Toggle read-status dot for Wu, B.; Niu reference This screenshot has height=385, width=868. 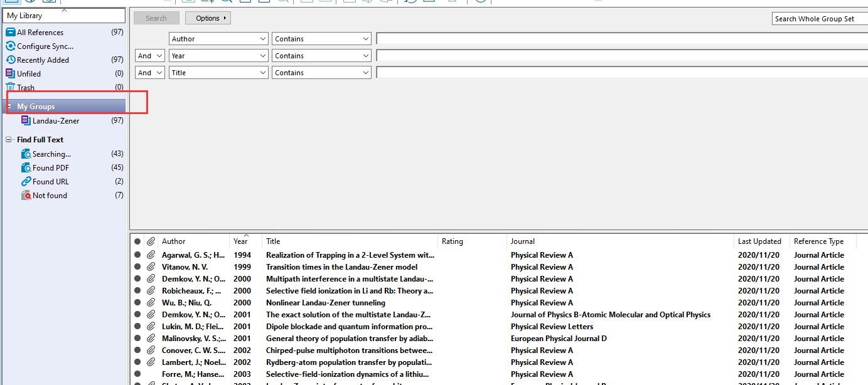[137, 303]
